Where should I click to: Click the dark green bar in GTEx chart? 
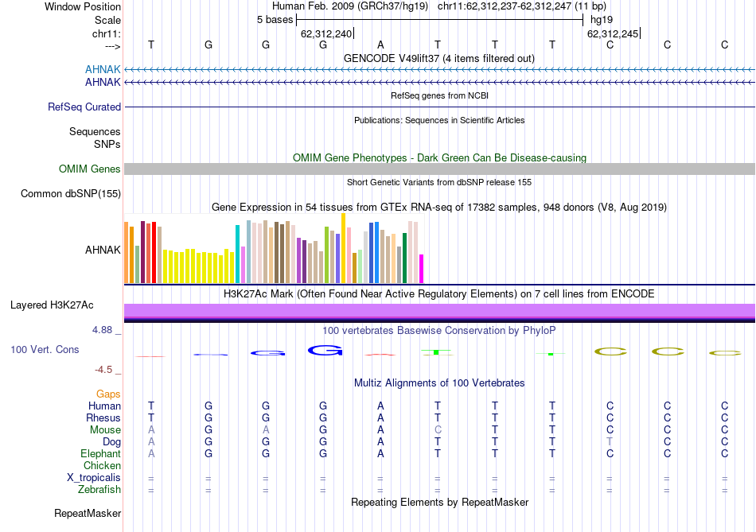coord(404,258)
